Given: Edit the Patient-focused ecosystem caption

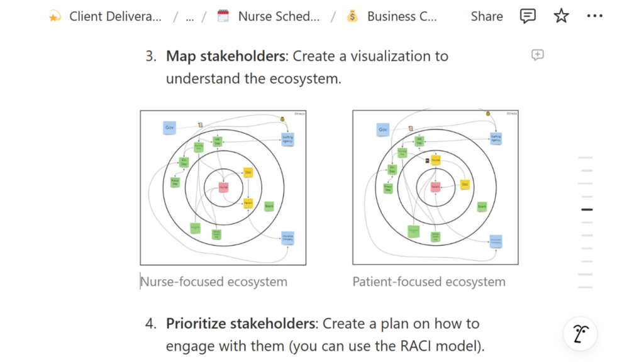Looking at the screenshot, I should (429, 282).
